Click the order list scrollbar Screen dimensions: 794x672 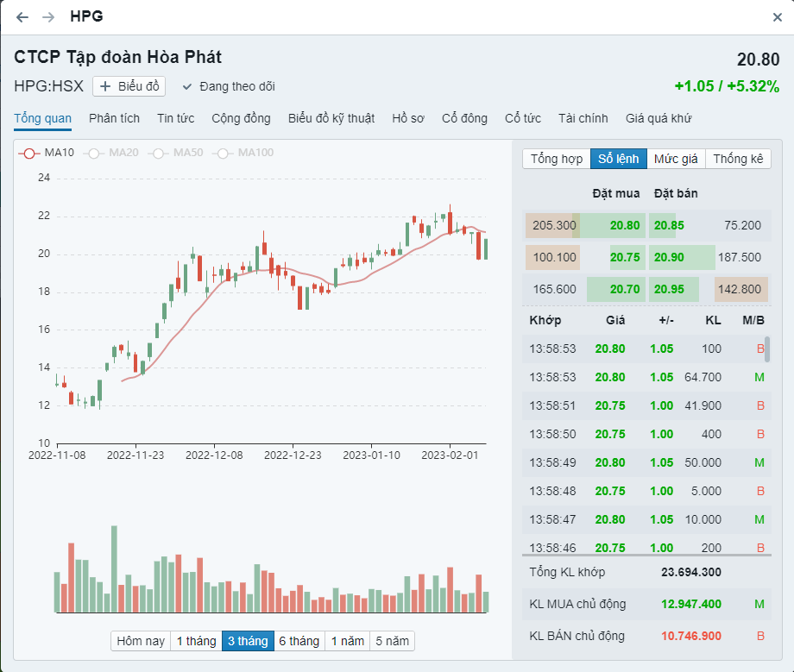tap(767, 349)
